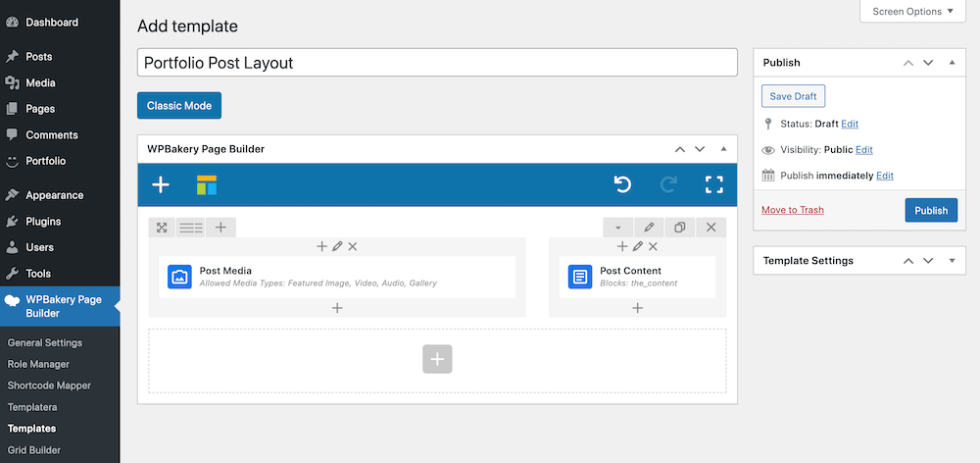Edit Post Content column pencil icon

(638, 246)
